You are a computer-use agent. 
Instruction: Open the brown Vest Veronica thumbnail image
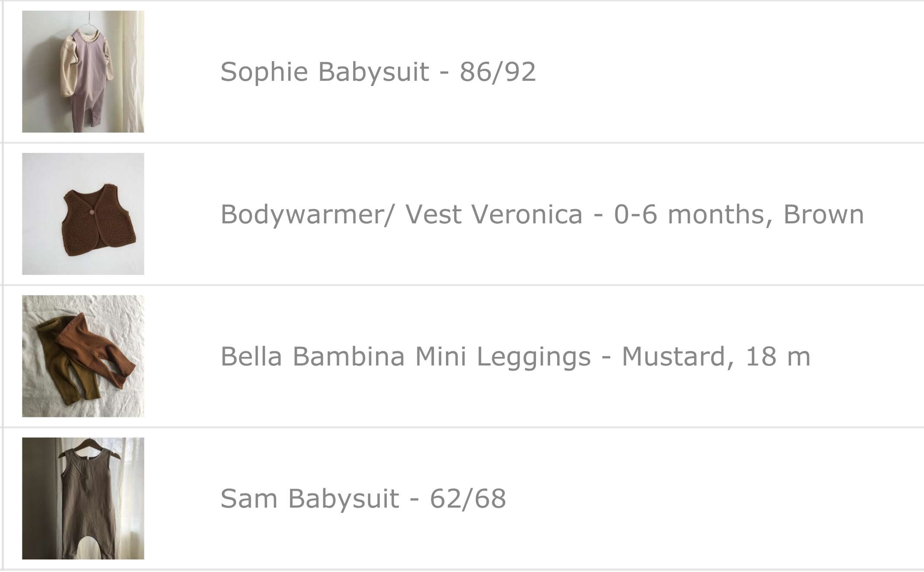pyautogui.click(x=83, y=214)
